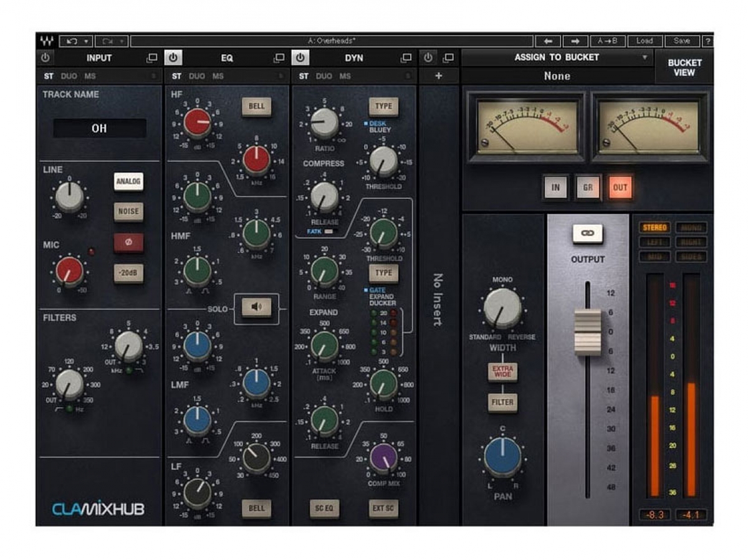Go to next preset arrow

[x=575, y=41]
